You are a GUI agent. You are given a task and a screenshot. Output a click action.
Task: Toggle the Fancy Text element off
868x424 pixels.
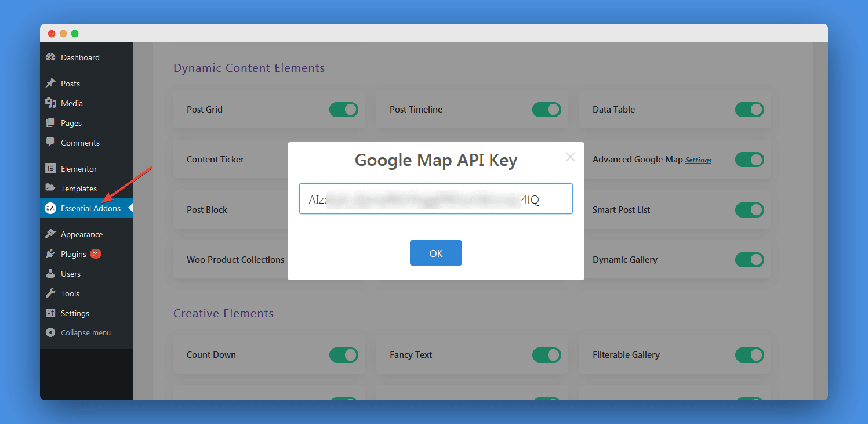pyautogui.click(x=546, y=354)
